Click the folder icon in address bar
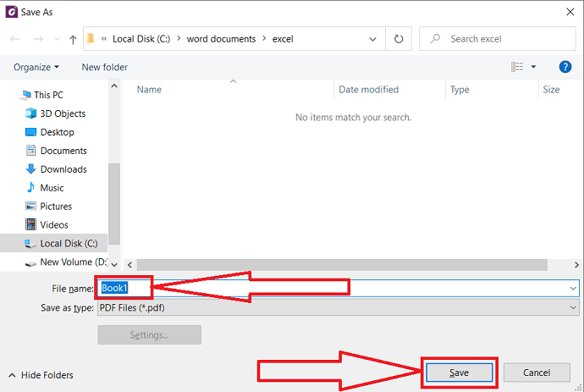584x392 pixels. 91,38
